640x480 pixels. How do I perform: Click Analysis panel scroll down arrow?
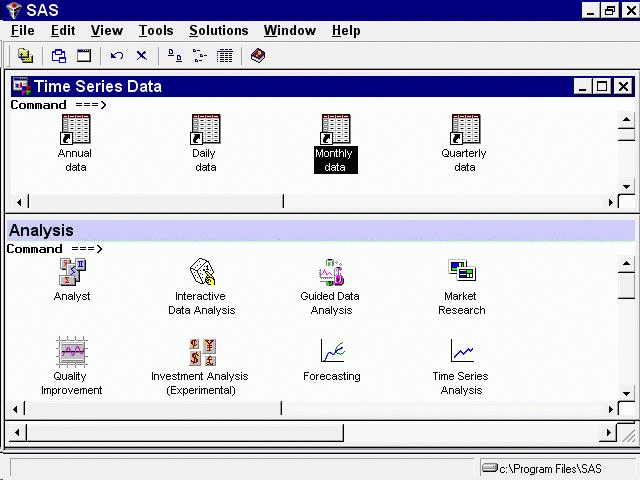coord(626,392)
